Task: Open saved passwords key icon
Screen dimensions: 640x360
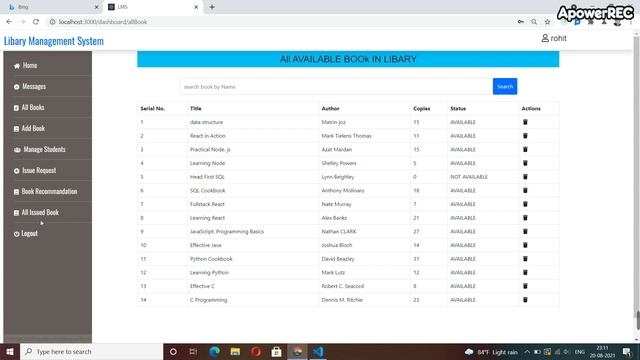Action: pos(521,22)
